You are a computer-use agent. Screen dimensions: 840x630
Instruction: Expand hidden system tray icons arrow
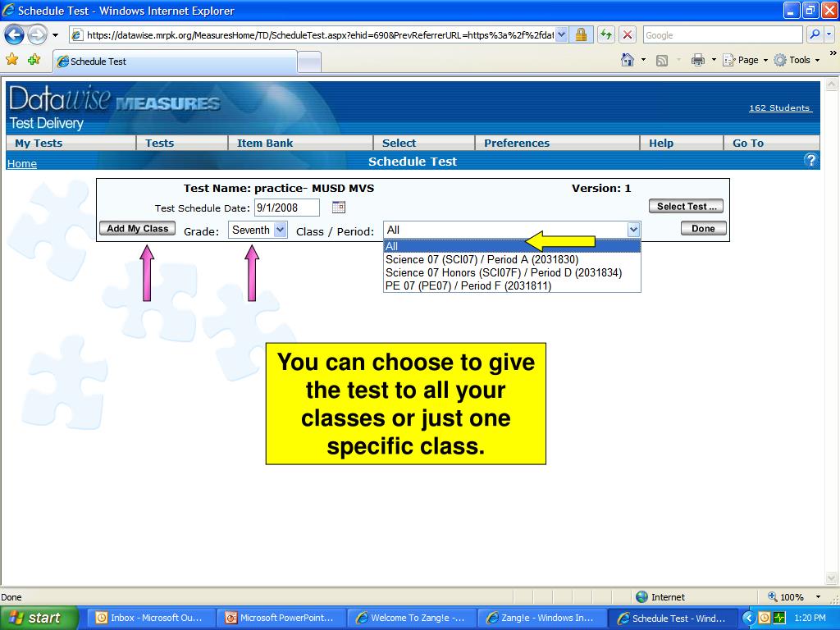pos(748,618)
